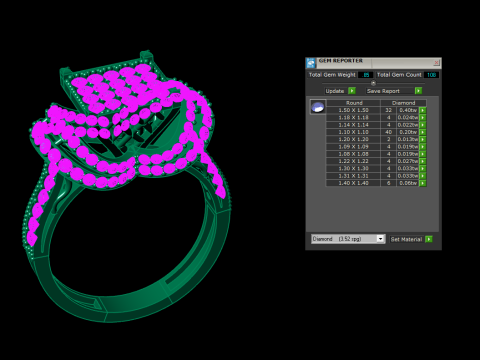Click the Total Gem Count value field
The image size is (480, 360).
point(431,75)
